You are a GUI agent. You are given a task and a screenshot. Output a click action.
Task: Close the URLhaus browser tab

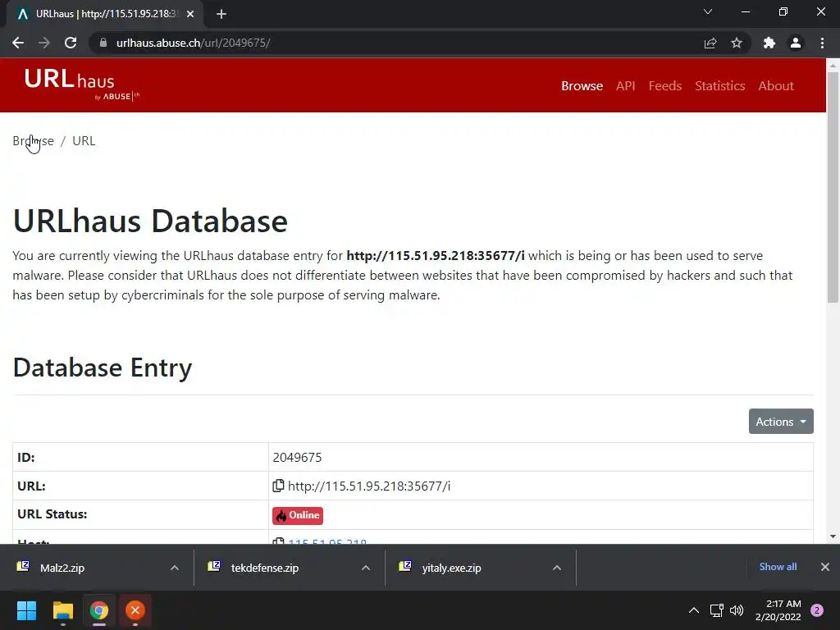point(190,15)
